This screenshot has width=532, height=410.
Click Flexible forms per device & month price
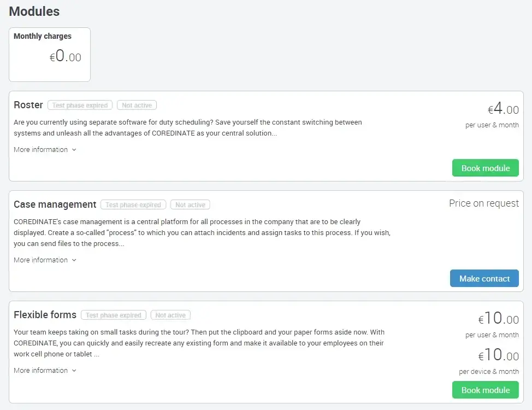click(x=499, y=356)
